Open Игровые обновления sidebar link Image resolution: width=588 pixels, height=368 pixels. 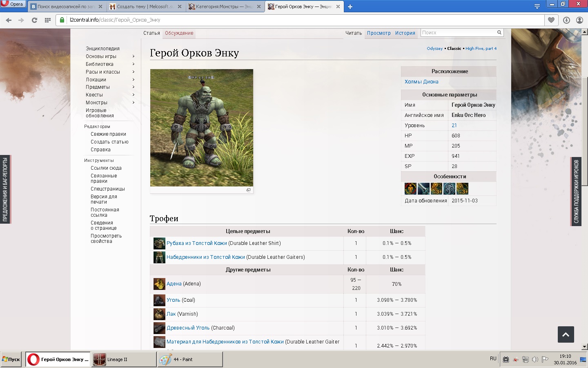pyautogui.click(x=100, y=113)
